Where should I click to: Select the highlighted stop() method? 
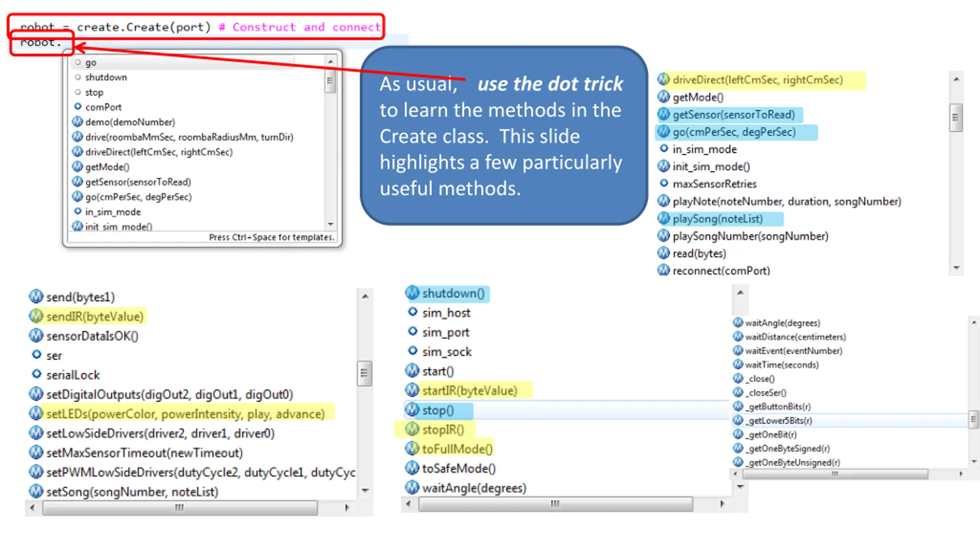439,410
